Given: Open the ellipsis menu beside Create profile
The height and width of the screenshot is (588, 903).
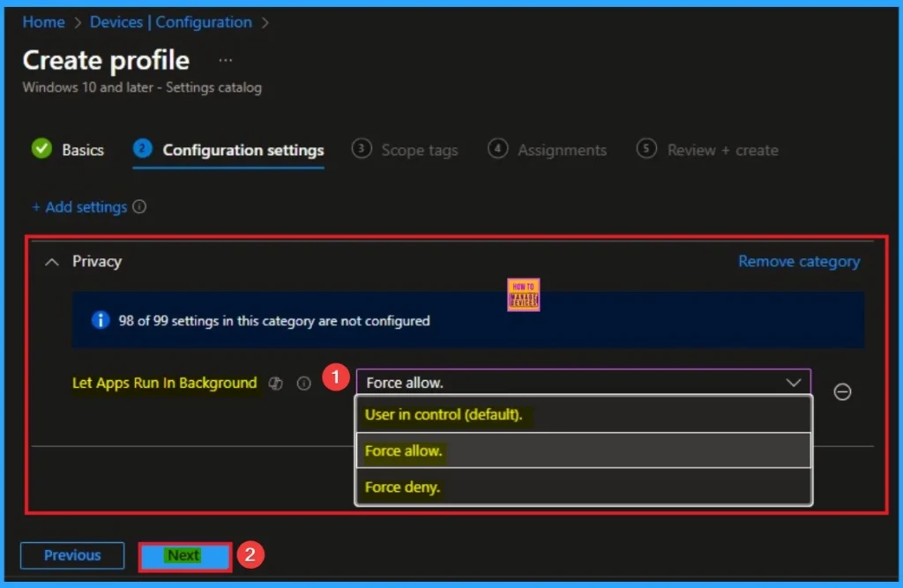Looking at the screenshot, I should [x=226, y=60].
